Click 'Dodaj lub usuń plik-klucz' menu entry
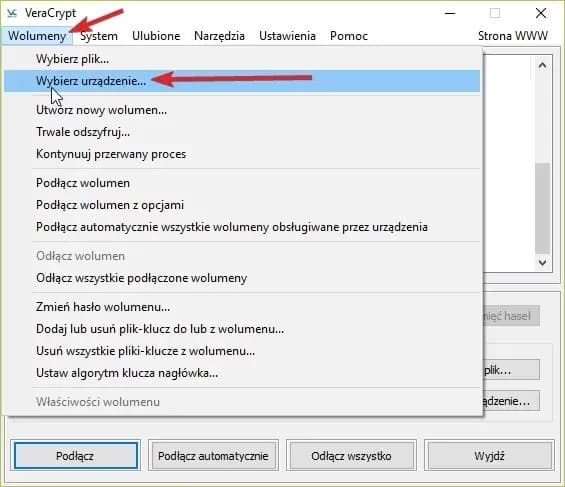The image size is (565, 487). coord(242,329)
